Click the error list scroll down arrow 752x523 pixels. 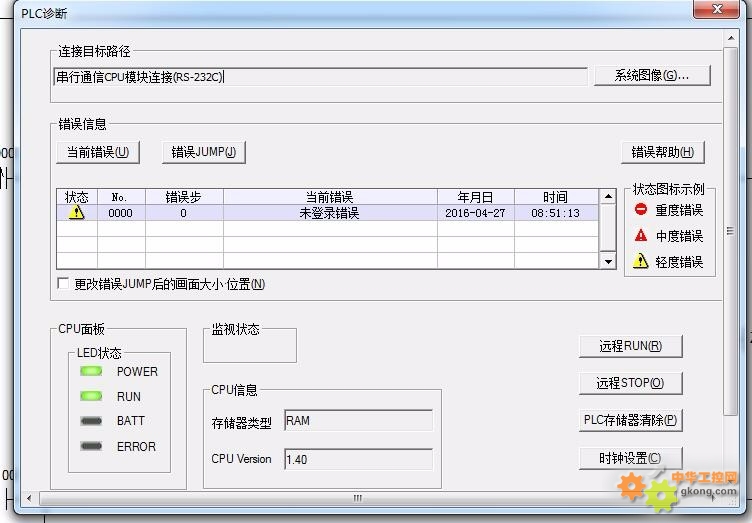pos(608,261)
